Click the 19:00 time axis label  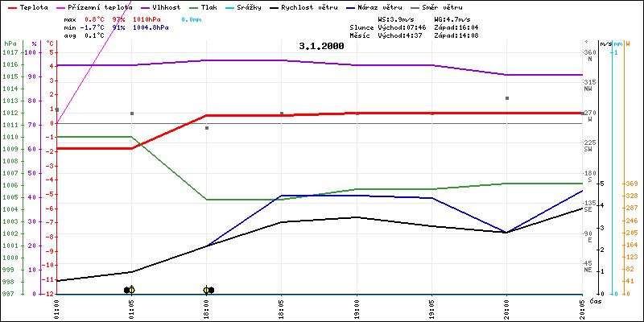click(357, 306)
